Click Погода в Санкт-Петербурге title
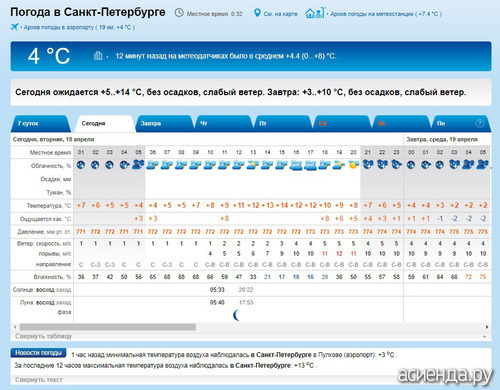500x390 pixels. click(x=88, y=12)
